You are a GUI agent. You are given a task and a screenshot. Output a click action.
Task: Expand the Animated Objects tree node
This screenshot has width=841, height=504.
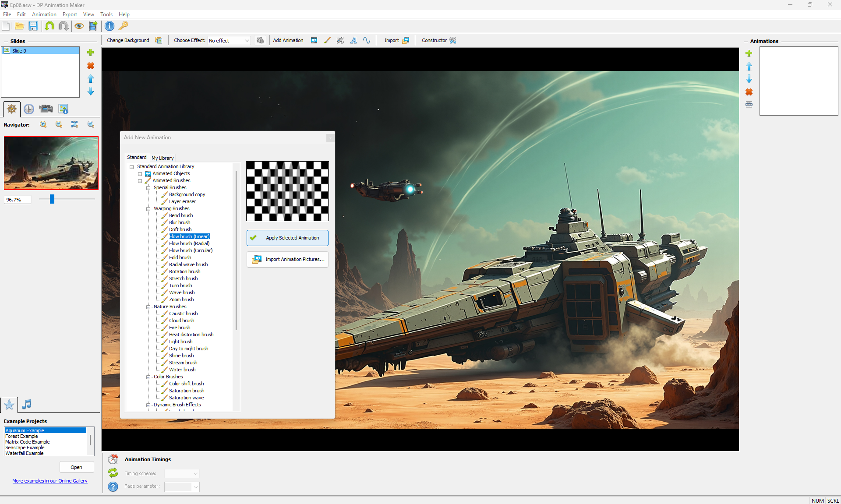(140, 174)
